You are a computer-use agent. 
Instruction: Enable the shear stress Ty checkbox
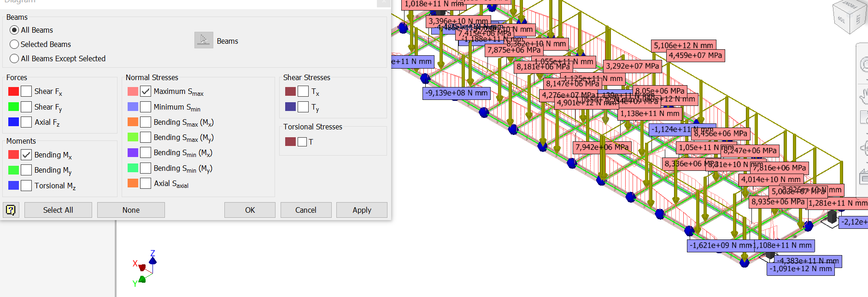click(303, 107)
